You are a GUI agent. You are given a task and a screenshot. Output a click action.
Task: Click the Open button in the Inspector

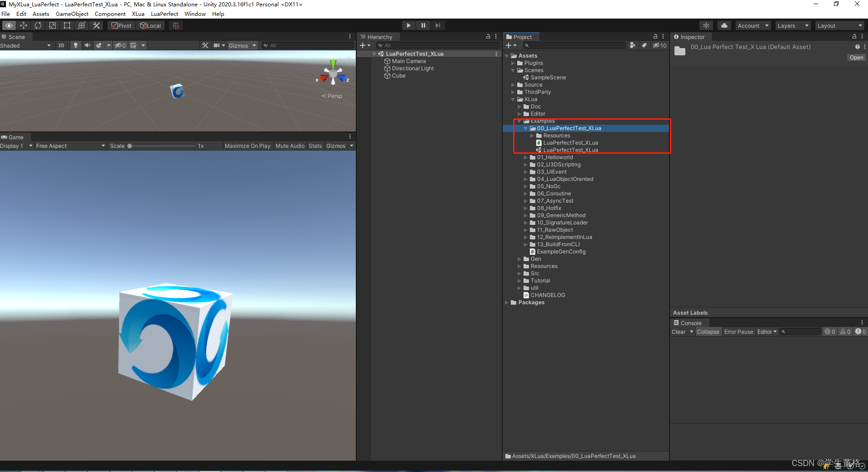point(856,58)
